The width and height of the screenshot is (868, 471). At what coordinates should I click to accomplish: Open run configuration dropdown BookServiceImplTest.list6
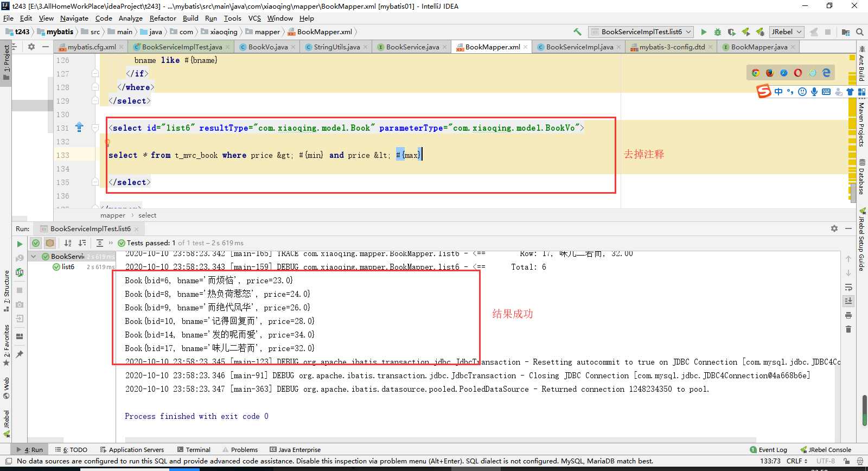(641, 32)
